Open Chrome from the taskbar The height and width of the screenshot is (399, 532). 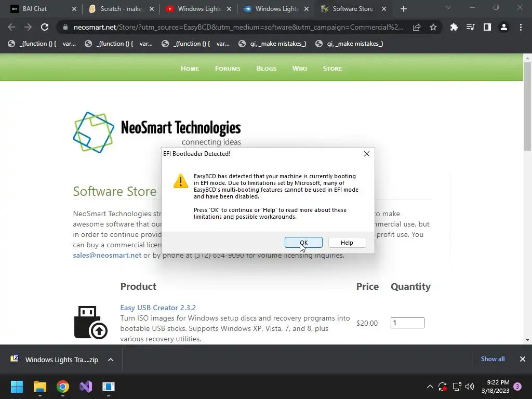(x=63, y=387)
